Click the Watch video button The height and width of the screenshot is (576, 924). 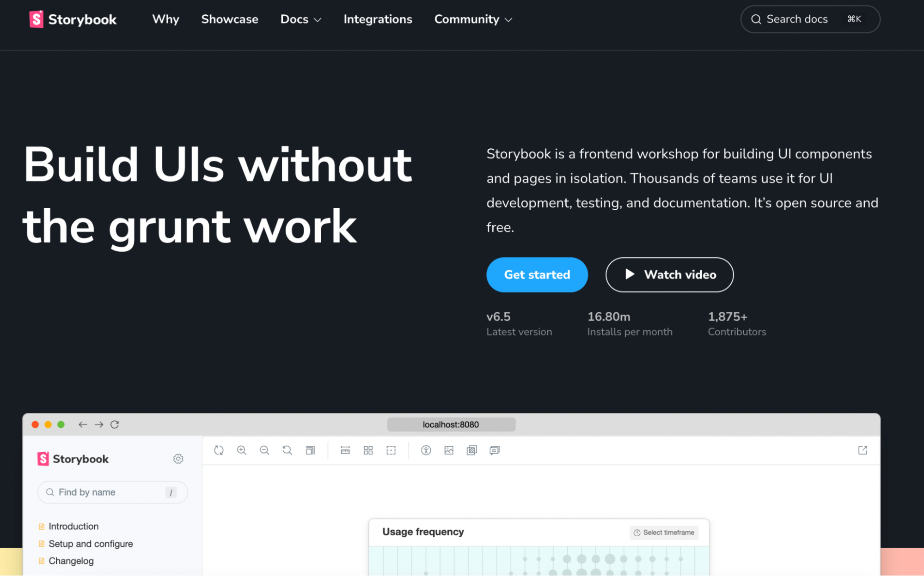pyautogui.click(x=669, y=275)
